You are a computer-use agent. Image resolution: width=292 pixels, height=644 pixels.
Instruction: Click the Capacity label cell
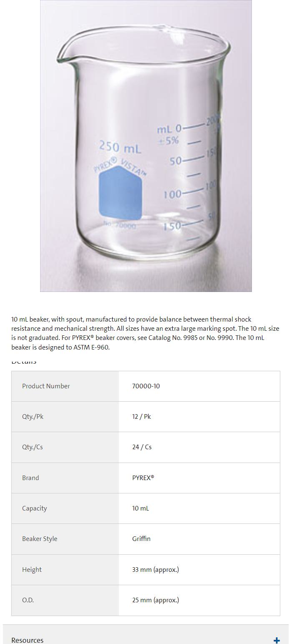click(x=34, y=508)
